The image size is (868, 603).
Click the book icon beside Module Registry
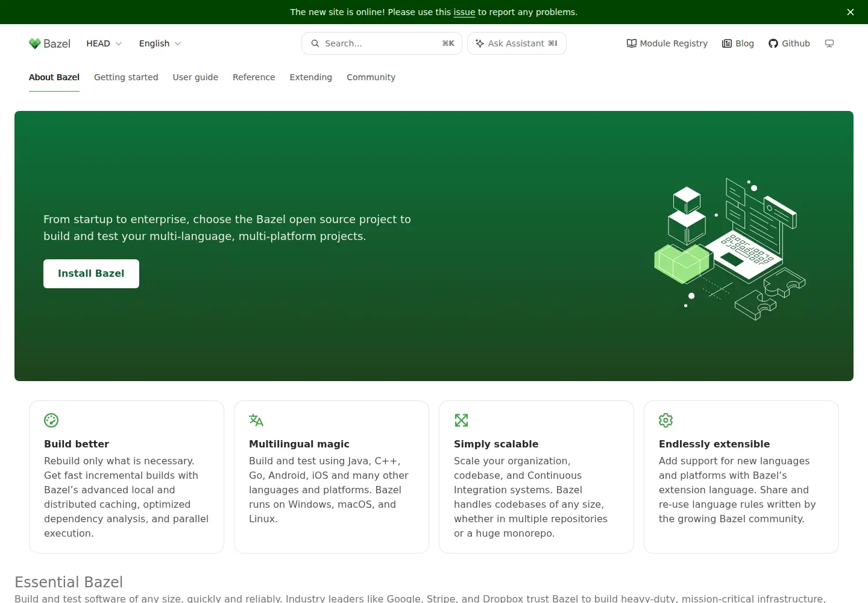632,43
